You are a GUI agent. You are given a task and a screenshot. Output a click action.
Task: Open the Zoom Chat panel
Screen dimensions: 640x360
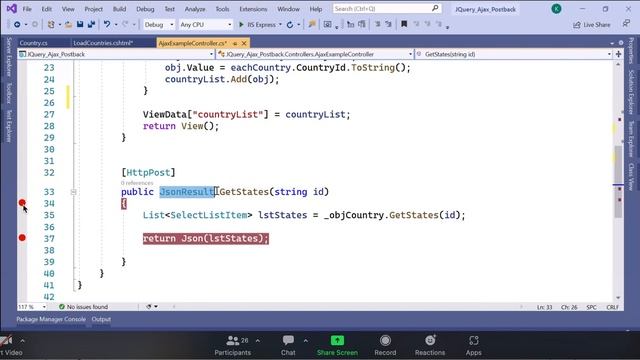pyautogui.click(x=288, y=345)
